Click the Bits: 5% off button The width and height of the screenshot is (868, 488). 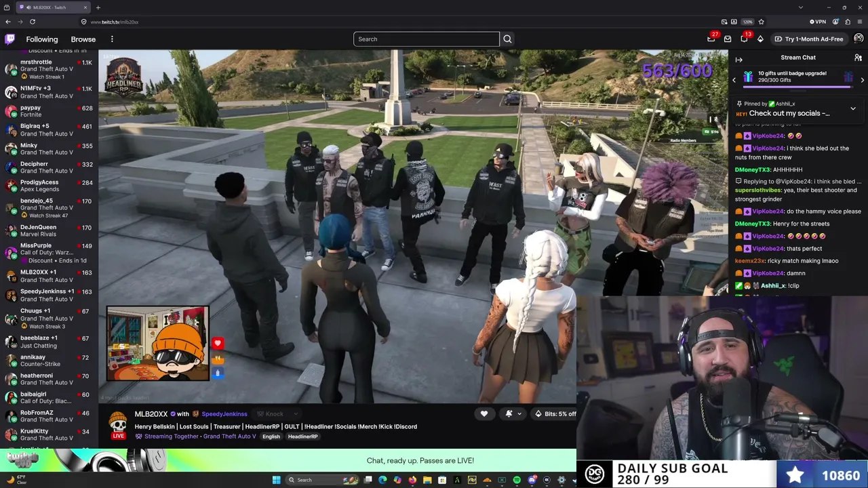555,413
